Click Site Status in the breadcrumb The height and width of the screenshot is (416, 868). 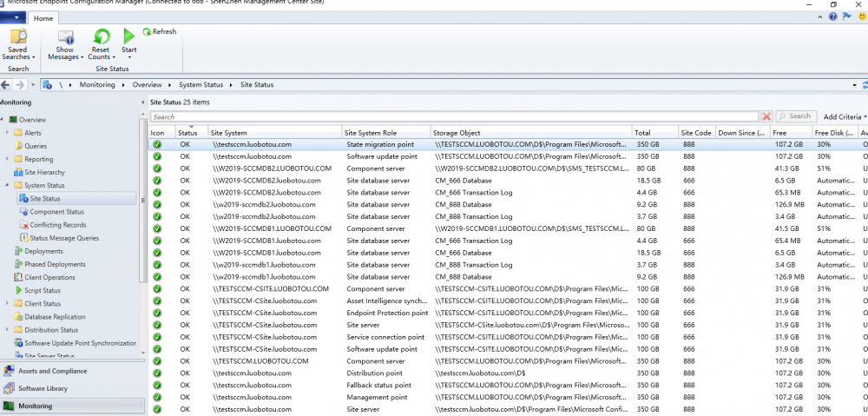[x=257, y=85]
